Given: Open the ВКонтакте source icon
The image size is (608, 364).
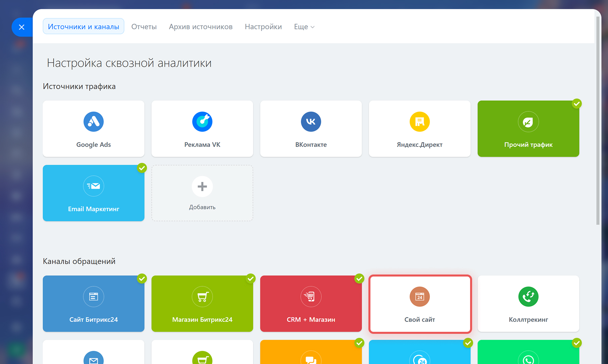Looking at the screenshot, I should [x=311, y=122].
